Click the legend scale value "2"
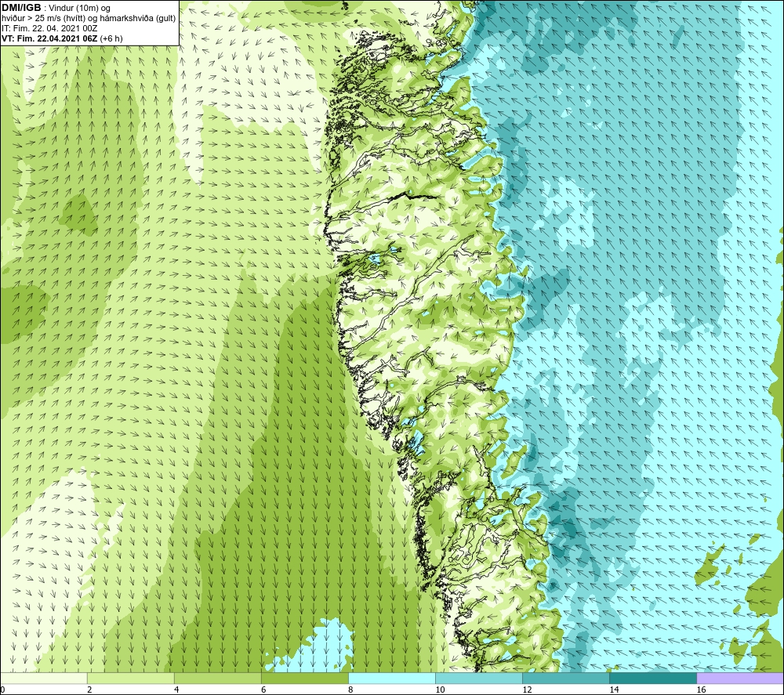 click(89, 690)
